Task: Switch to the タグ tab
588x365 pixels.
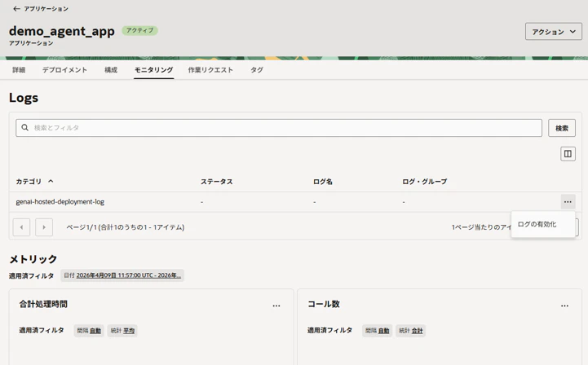Action: pyautogui.click(x=257, y=70)
